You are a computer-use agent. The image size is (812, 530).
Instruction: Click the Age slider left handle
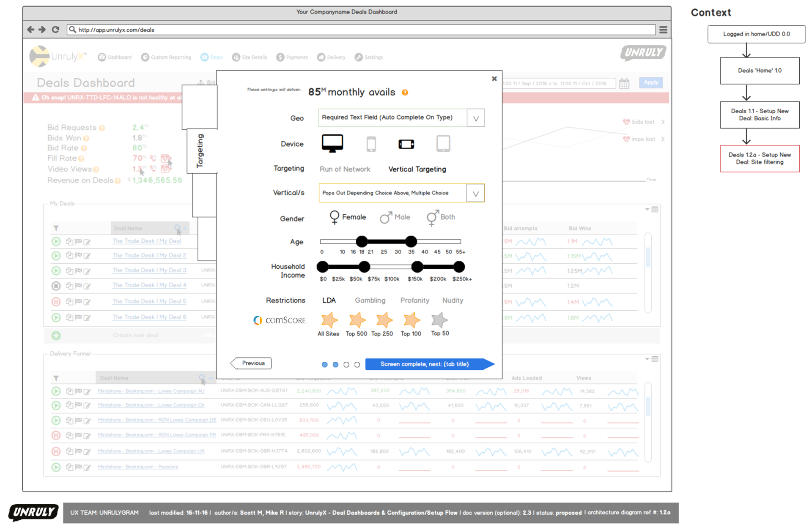pos(362,242)
